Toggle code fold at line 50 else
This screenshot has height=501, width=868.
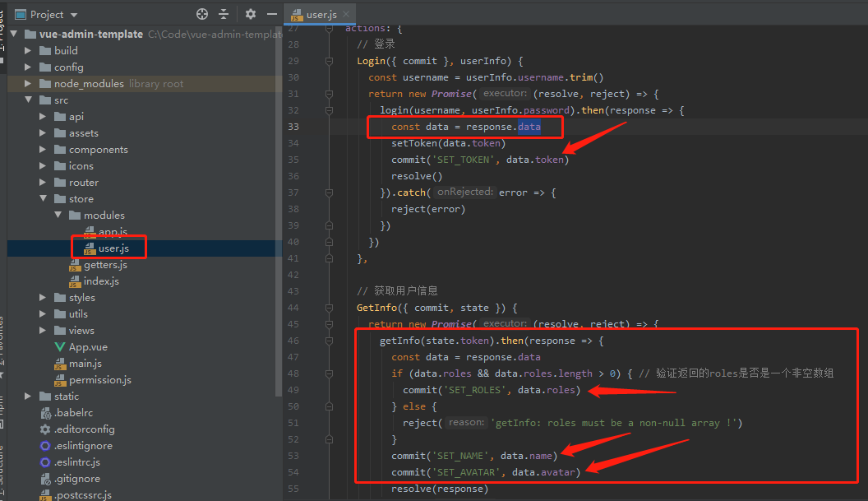330,406
